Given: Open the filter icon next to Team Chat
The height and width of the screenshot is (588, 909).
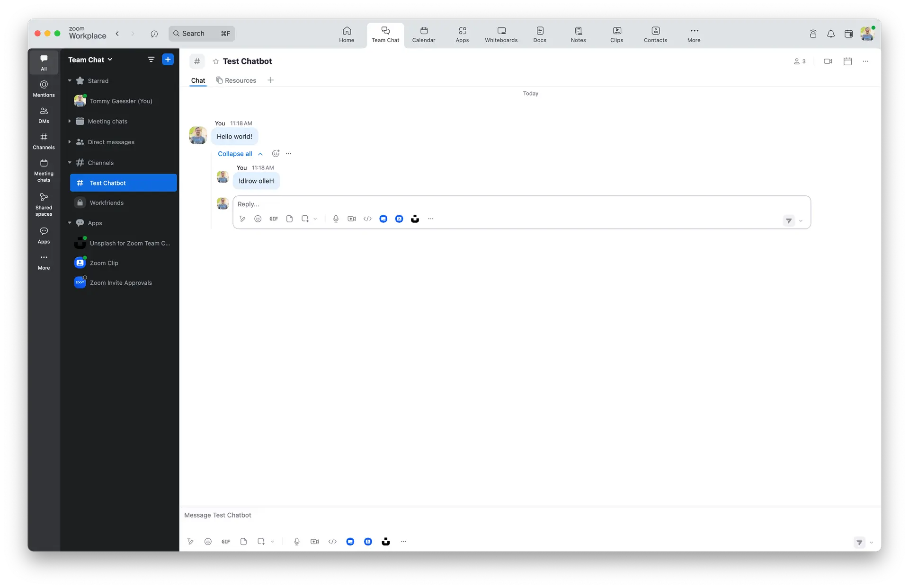Looking at the screenshot, I should pos(151,59).
